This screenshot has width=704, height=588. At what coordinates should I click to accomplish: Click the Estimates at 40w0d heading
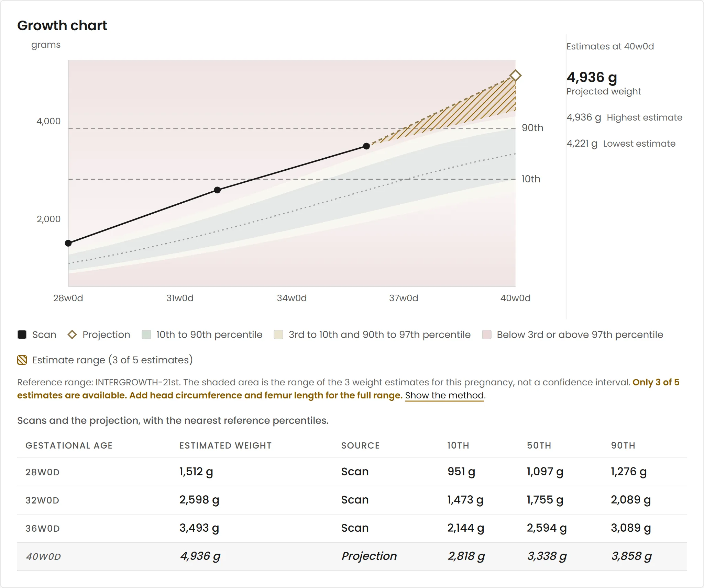click(x=610, y=46)
